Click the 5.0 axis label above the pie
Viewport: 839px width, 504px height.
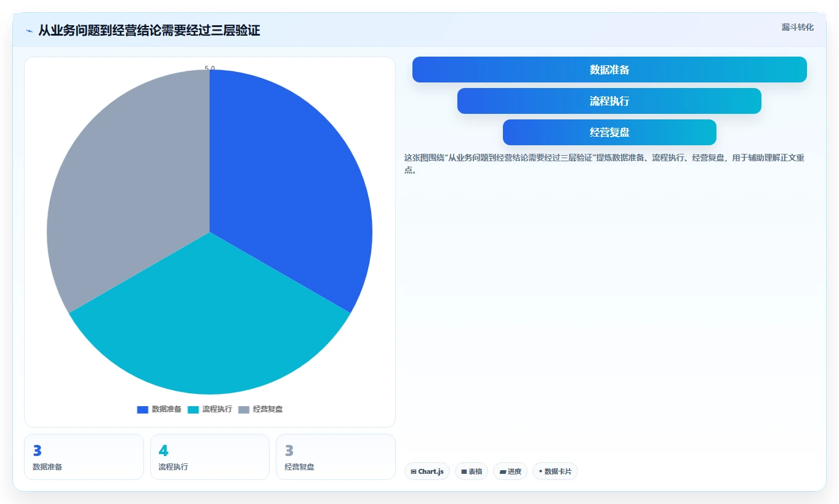[210, 68]
